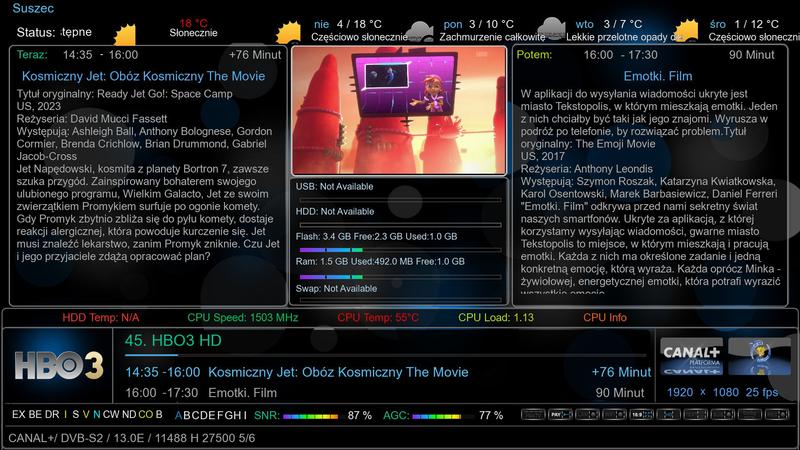Click the empty USB usage bar
Viewport: 800px width, 450px height.
[400, 200]
